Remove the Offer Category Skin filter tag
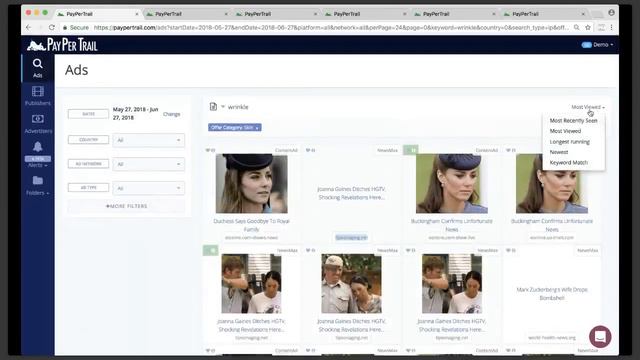 257,128
